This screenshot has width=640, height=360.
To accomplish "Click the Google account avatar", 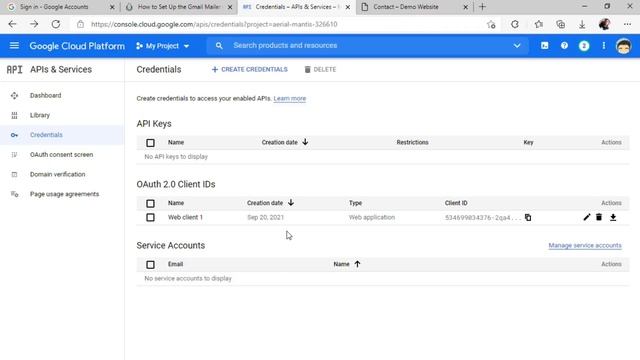I will 623,46.
